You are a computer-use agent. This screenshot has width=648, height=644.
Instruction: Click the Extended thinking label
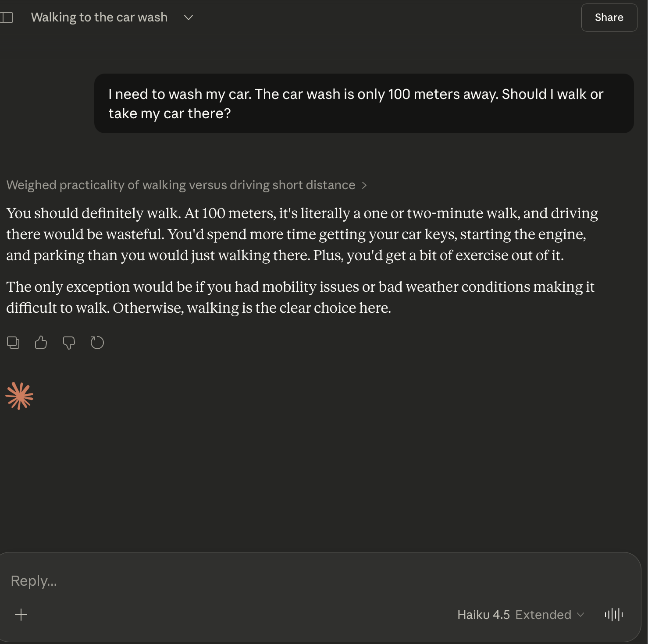click(x=543, y=615)
